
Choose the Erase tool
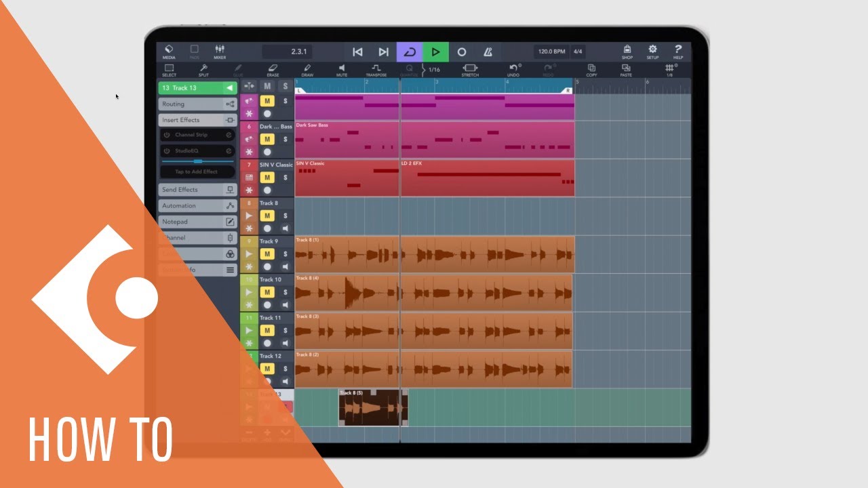pos(273,70)
